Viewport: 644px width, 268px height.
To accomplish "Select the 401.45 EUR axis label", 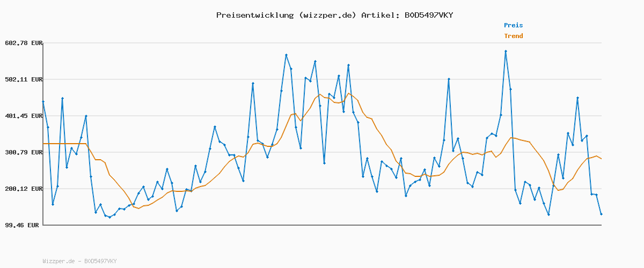I will point(24,116).
